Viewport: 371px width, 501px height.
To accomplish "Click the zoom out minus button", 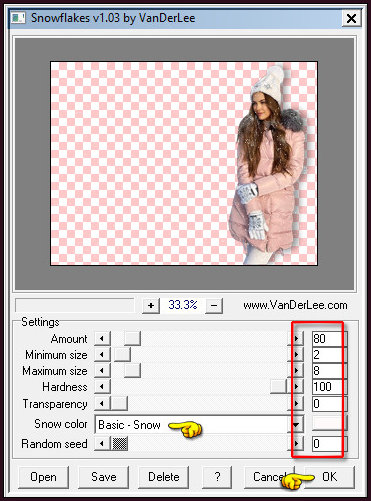I will 214,305.
